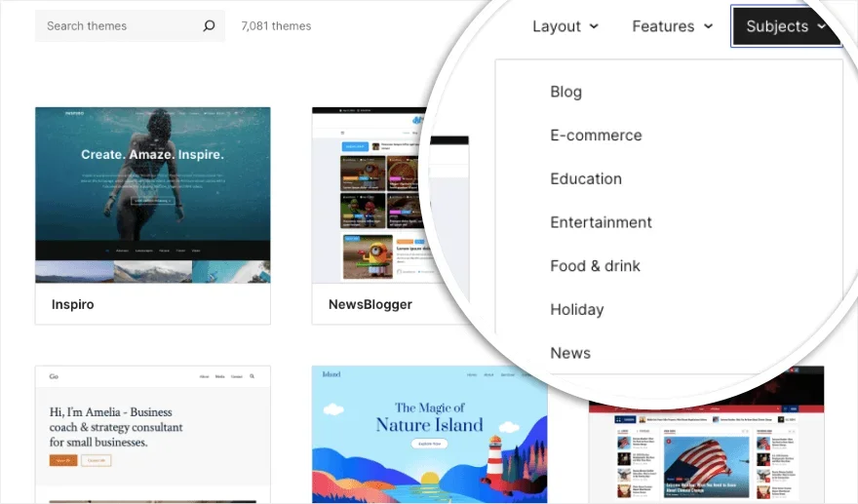Viewport: 858px width, 504px height.
Task: Open the Layout filter dropdown
Action: coord(565,26)
